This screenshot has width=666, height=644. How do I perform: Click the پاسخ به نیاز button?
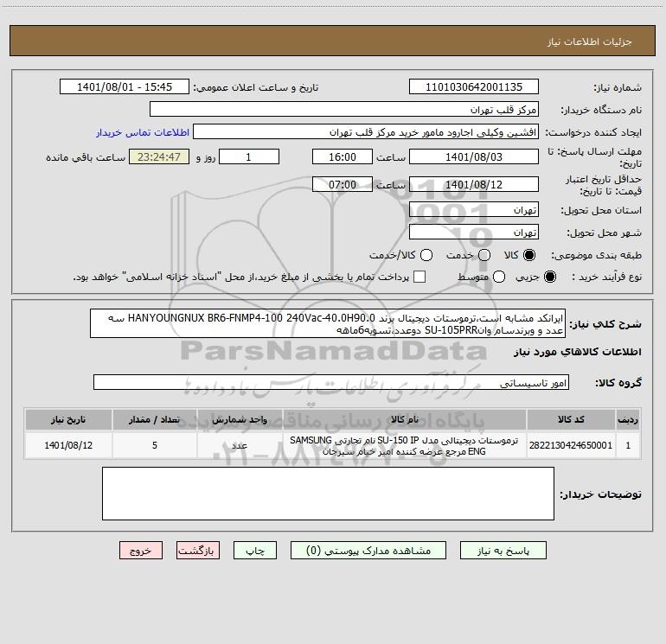(503, 550)
